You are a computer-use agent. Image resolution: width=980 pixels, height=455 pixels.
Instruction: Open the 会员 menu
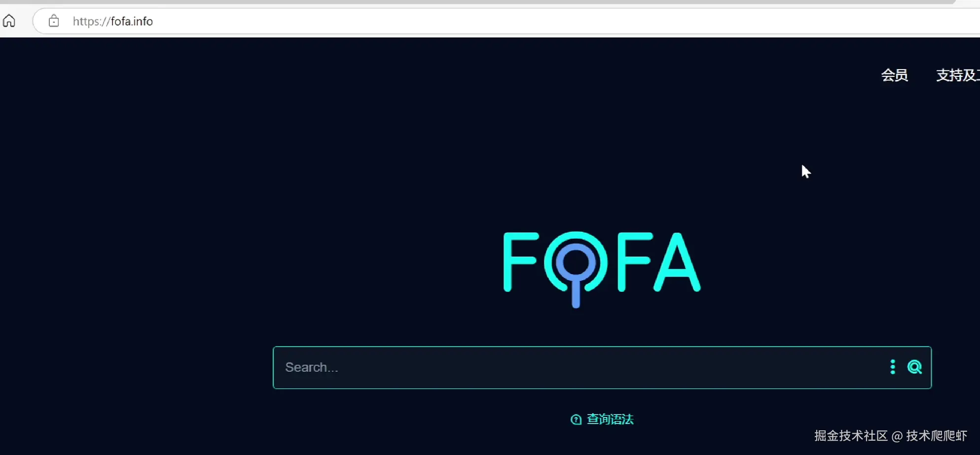point(895,75)
